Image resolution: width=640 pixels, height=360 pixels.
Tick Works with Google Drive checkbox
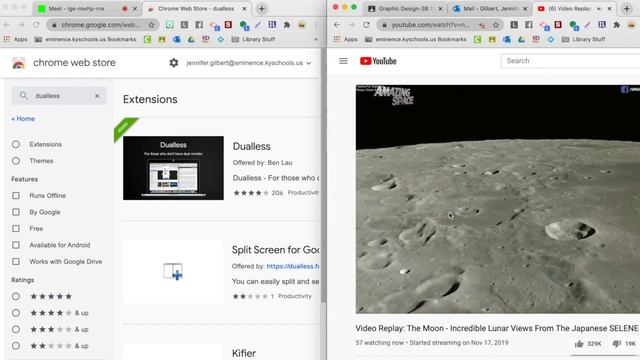coord(16,261)
